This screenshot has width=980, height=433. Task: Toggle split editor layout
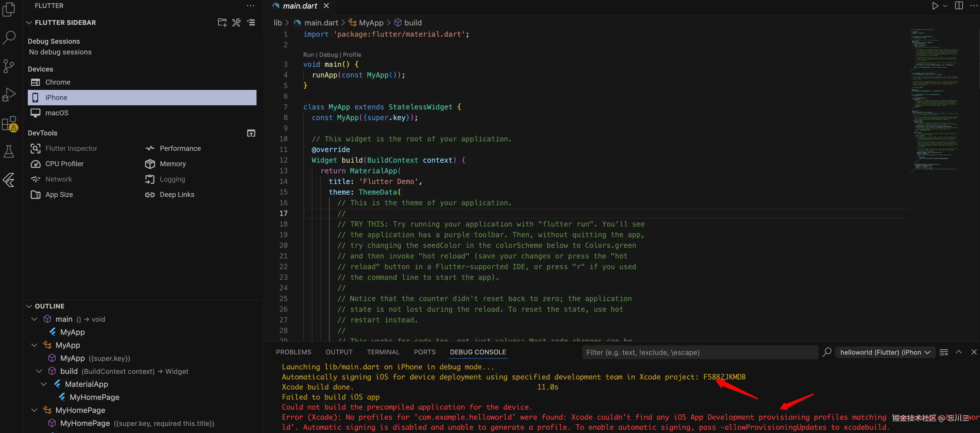959,6
